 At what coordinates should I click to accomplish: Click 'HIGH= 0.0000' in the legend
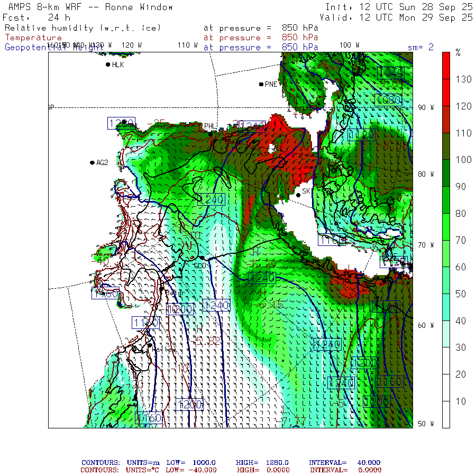tap(263, 470)
